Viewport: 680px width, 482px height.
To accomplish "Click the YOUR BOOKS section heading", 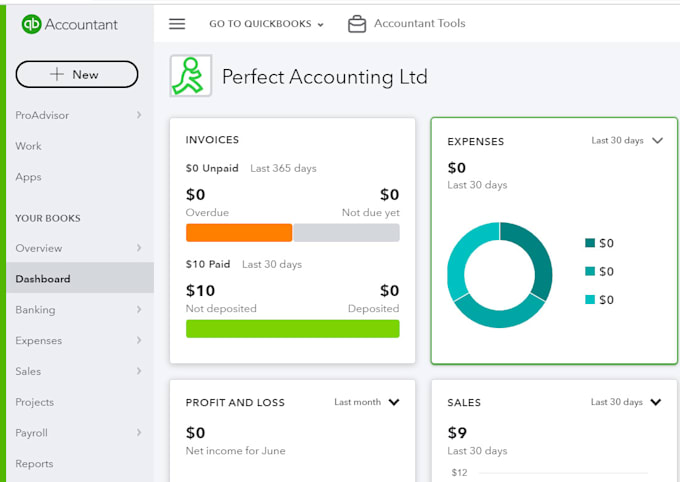I will pos(48,218).
